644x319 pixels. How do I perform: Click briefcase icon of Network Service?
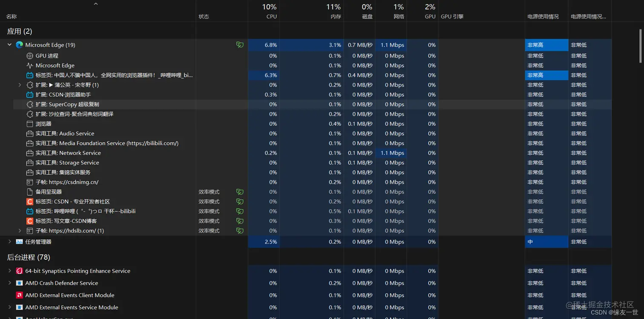point(30,153)
